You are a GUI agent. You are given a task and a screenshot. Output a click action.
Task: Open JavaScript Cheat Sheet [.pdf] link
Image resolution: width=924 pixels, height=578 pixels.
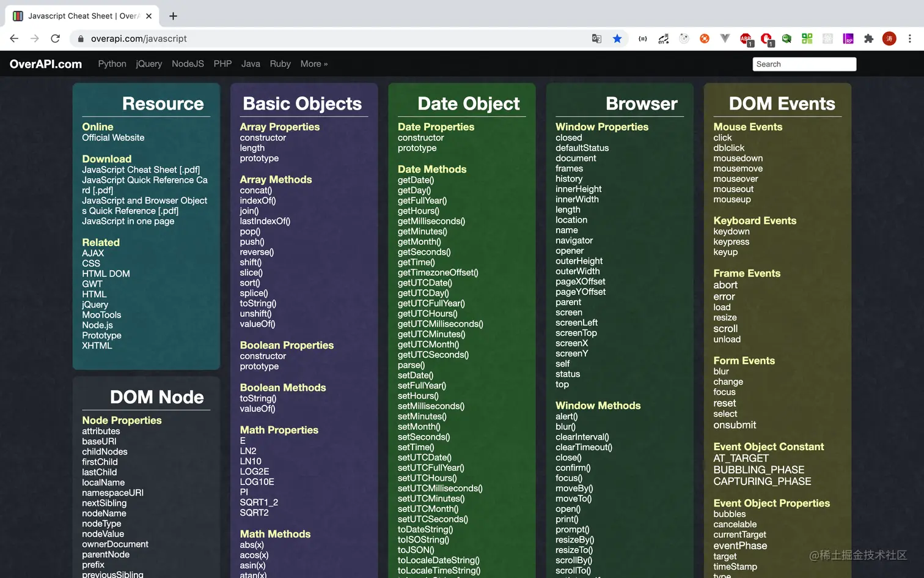141,169
